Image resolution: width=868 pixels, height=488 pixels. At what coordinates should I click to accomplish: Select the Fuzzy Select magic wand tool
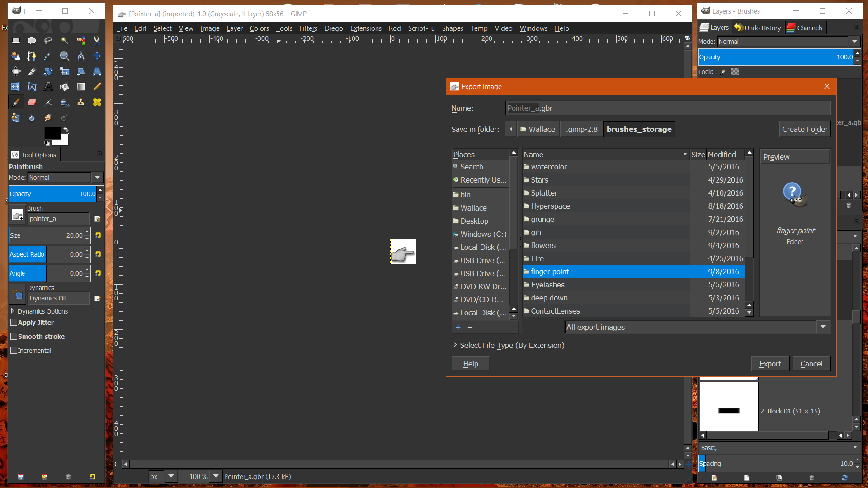[x=65, y=41]
